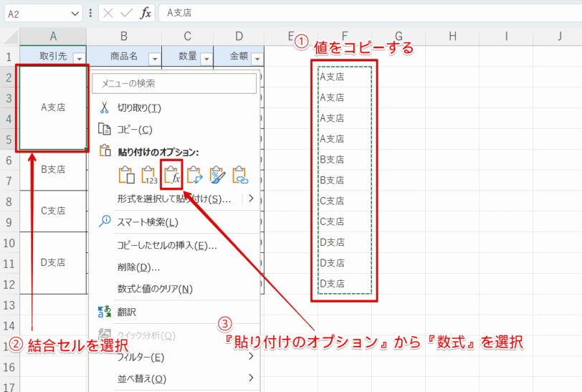Open the formula bar three-dot options handle

[x=90, y=14]
